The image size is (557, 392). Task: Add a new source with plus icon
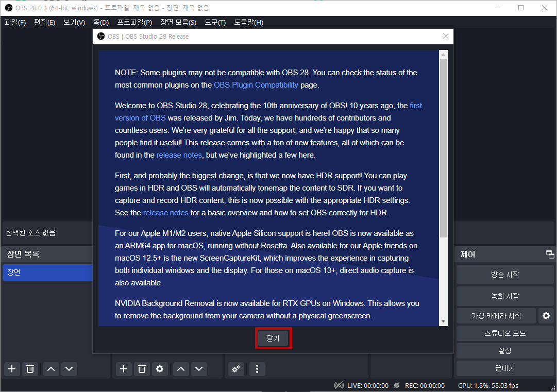pyautogui.click(x=124, y=369)
